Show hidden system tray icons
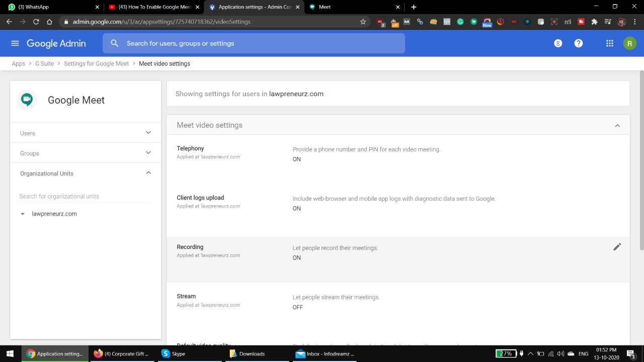This screenshot has width=644, height=362. [x=530, y=354]
